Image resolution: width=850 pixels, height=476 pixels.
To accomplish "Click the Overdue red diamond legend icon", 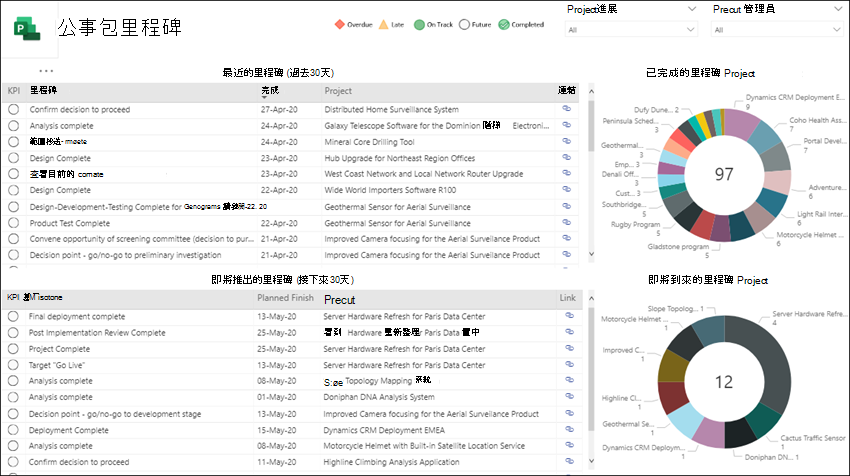I will [x=340, y=24].
